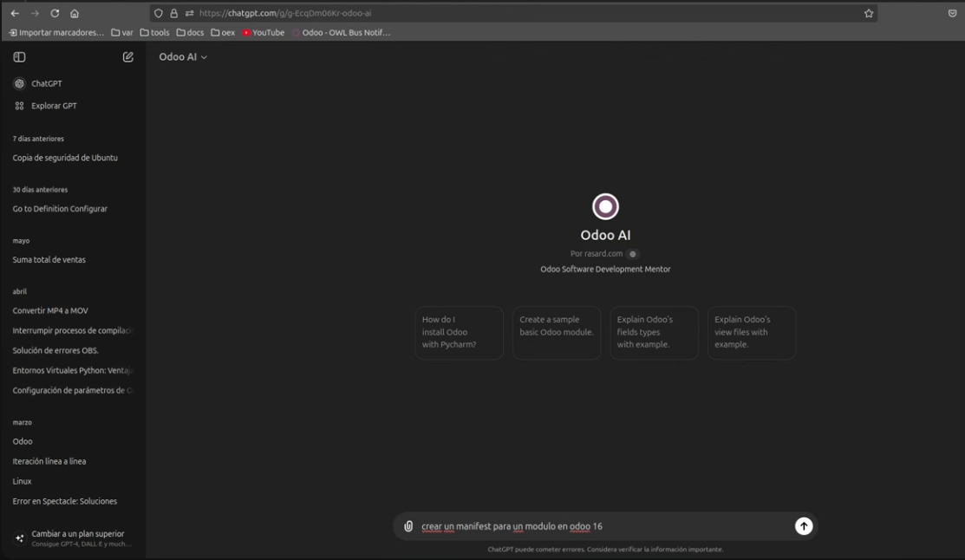Open chat Interrumpir procesos de compilación
Image resolution: width=965 pixels, height=560 pixels.
point(73,330)
